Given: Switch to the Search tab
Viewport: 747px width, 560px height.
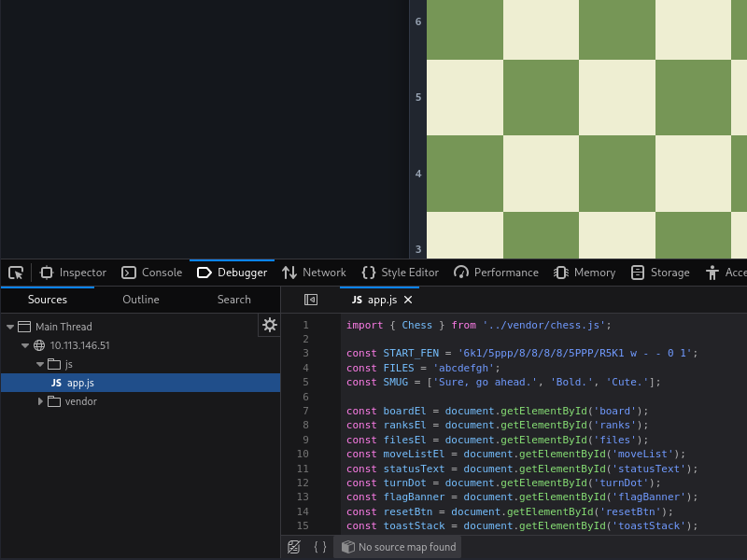Looking at the screenshot, I should [234, 300].
